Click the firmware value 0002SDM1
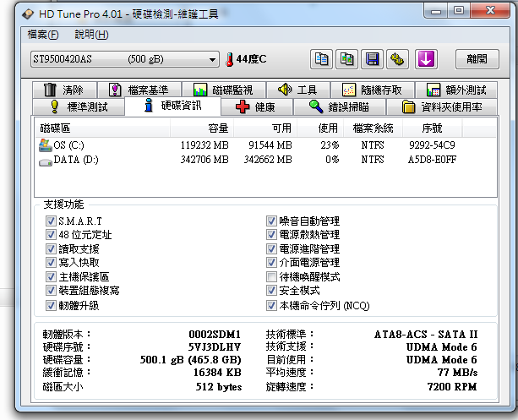Image resolution: width=518 pixels, height=420 pixels. pos(215,335)
